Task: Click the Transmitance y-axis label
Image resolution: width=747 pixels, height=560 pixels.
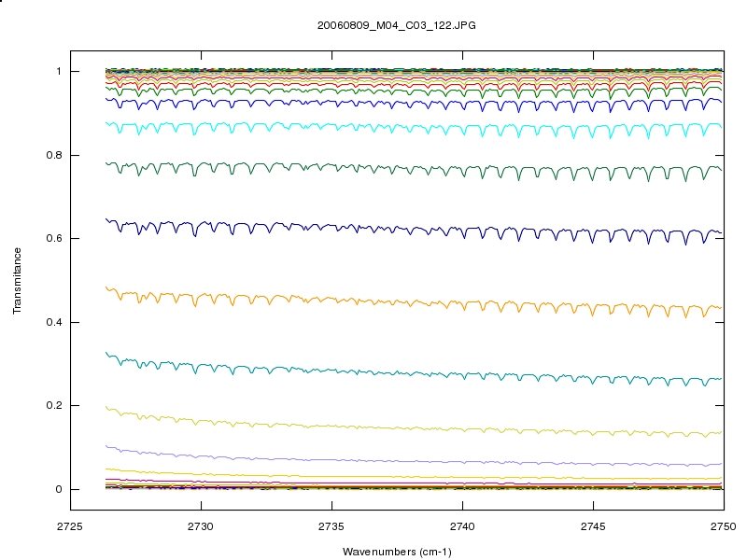Action: (17, 281)
